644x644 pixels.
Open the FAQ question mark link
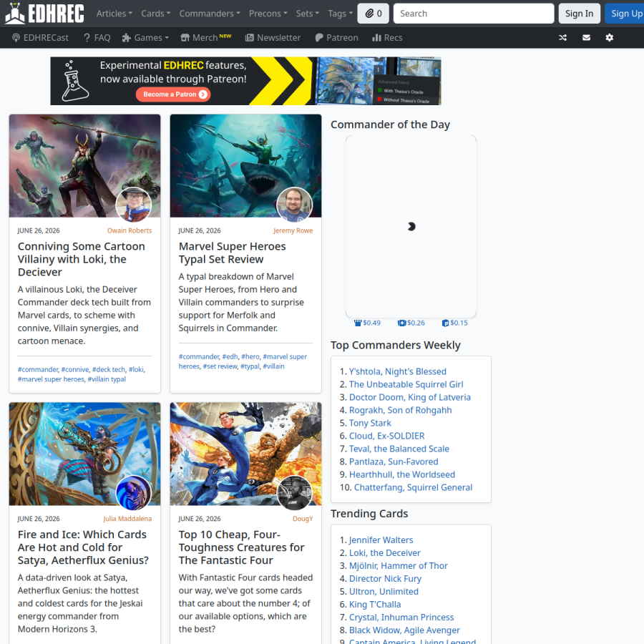[97, 37]
